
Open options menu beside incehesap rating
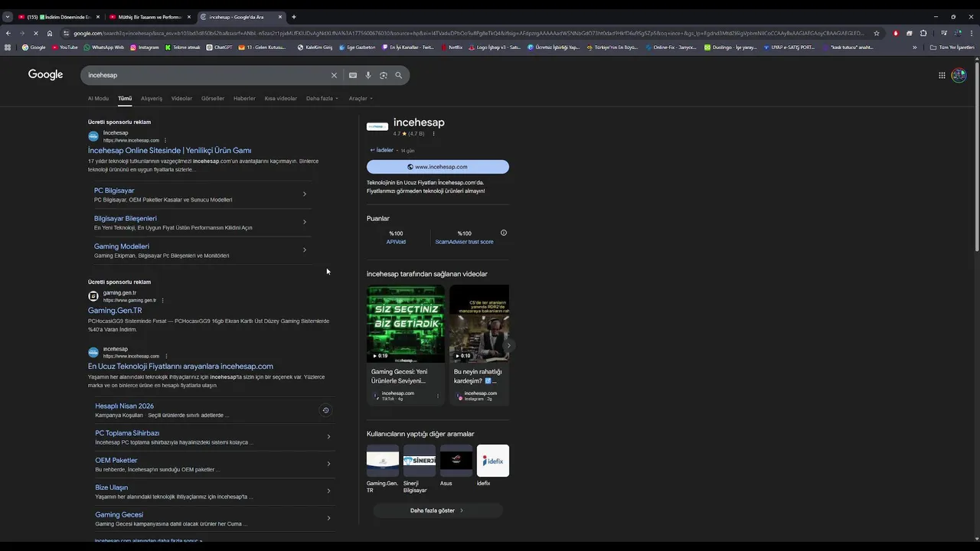pyautogui.click(x=433, y=134)
